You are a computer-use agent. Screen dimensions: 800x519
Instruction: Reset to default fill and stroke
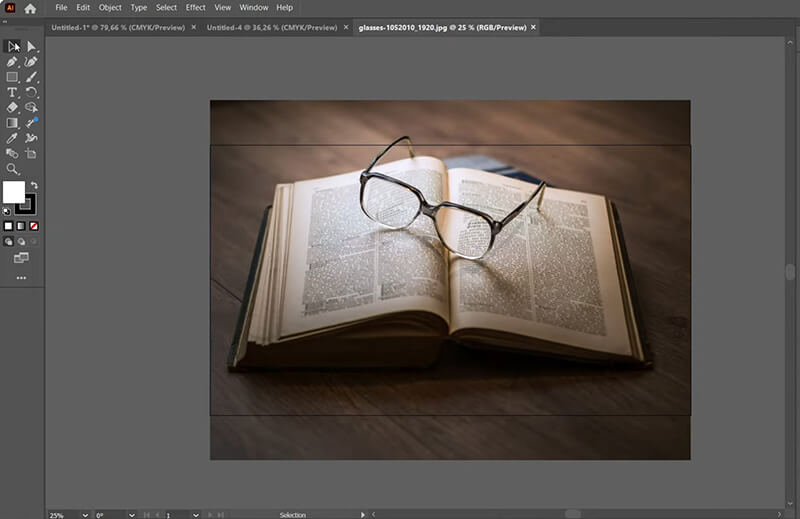tap(7, 211)
